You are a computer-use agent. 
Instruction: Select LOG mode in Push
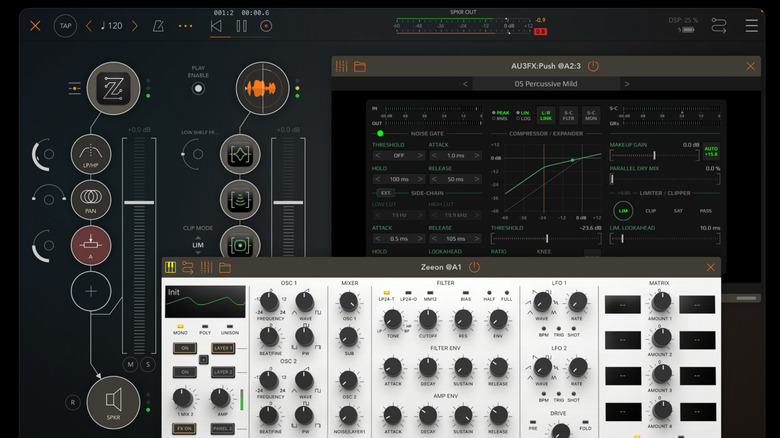pos(523,119)
